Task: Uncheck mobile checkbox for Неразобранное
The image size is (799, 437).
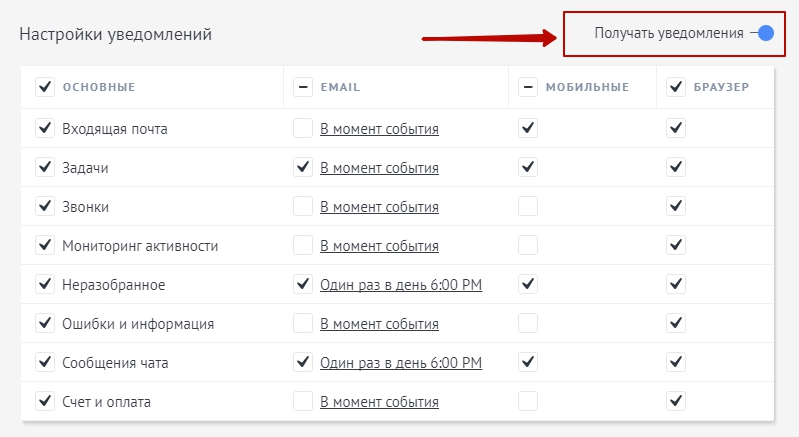Action: pyautogui.click(x=528, y=284)
